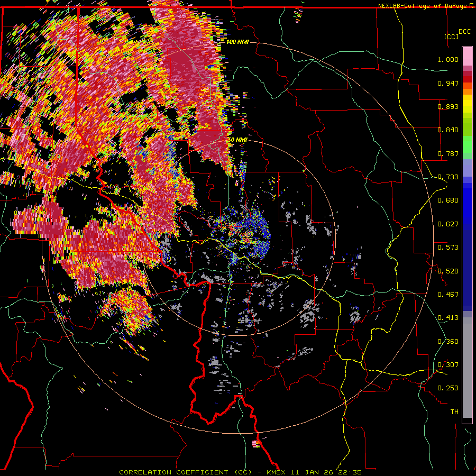Click the TH threshold label
The width and height of the screenshot is (476, 476).
(454, 412)
